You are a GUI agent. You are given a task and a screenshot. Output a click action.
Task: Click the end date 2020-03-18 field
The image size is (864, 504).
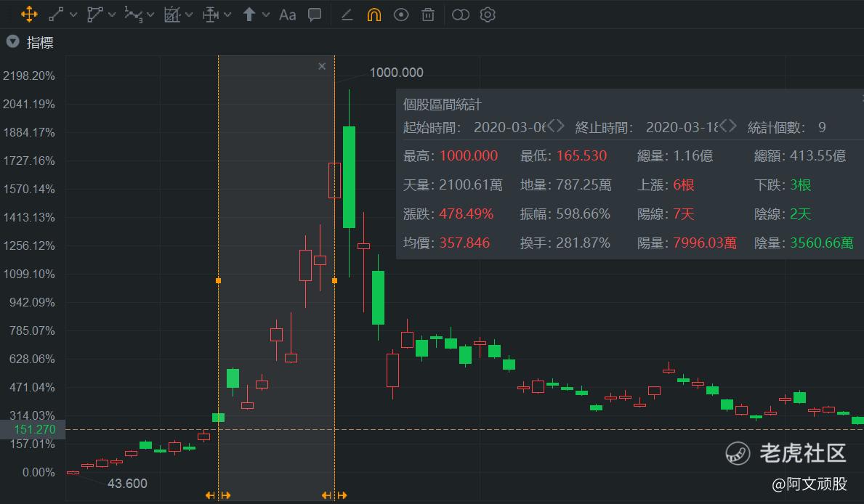pyautogui.click(x=682, y=127)
